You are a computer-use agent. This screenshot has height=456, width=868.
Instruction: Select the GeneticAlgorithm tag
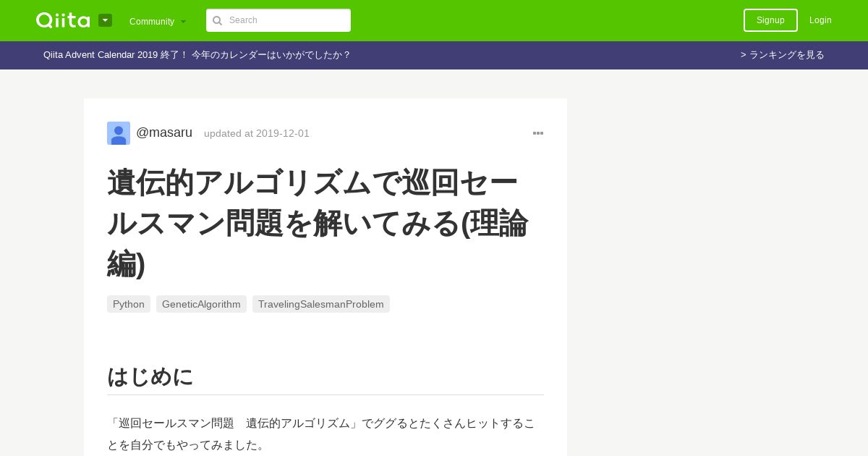point(201,304)
